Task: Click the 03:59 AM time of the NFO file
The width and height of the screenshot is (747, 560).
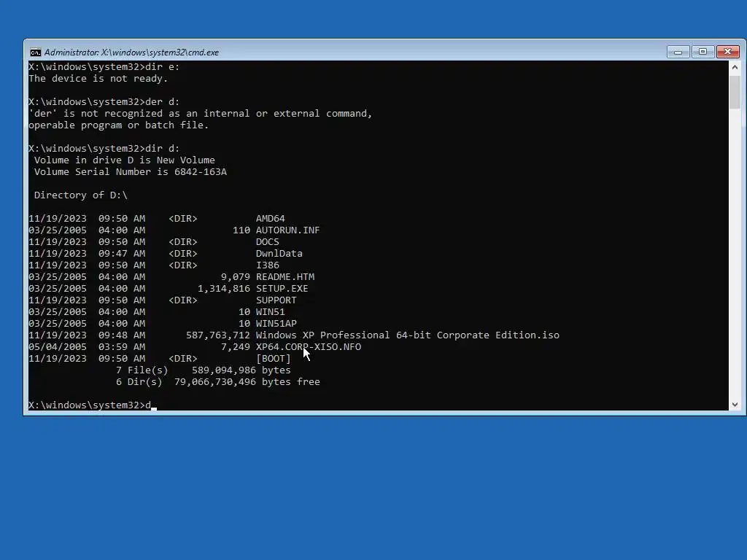Action: [x=122, y=346]
